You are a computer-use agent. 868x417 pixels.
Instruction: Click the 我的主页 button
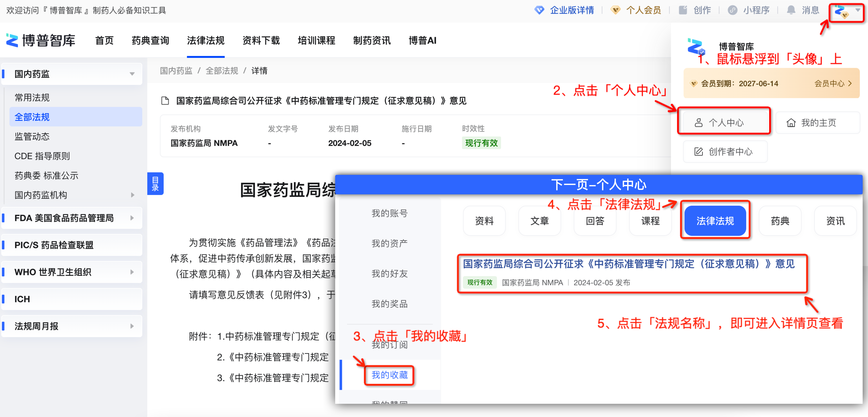[817, 123]
